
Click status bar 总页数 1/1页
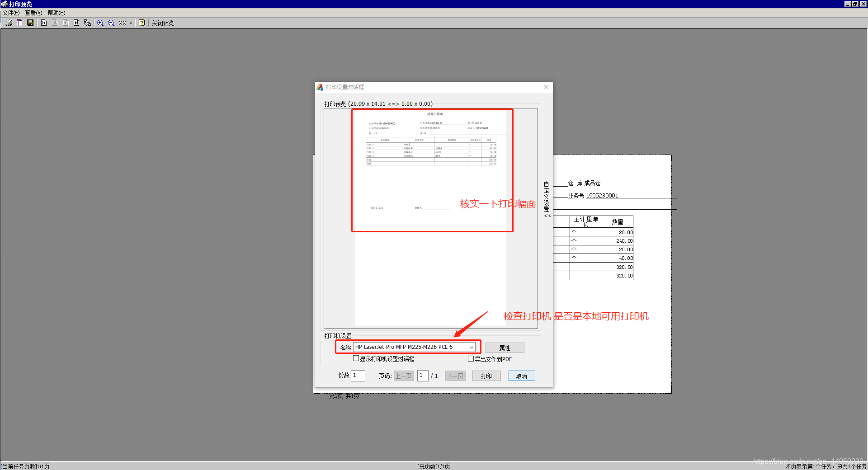click(434, 466)
